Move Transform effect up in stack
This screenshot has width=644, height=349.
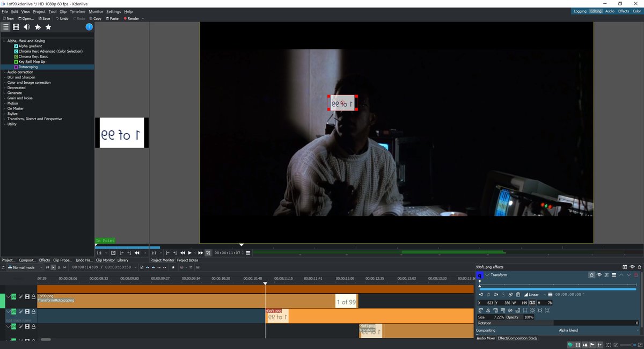(621, 275)
